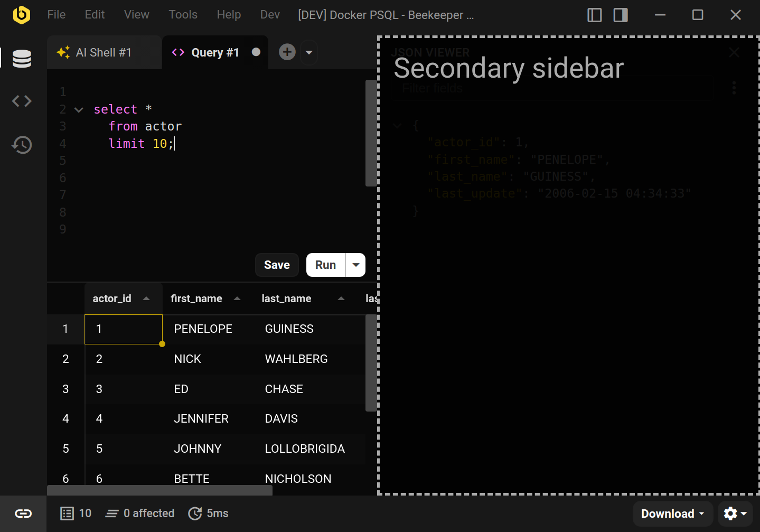
Task: Open Run options dropdown arrow
Action: (x=356, y=265)
